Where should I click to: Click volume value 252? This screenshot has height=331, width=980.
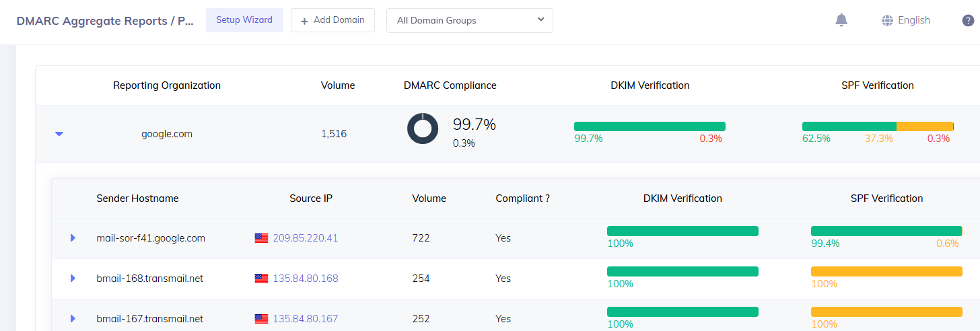(421, 319)
